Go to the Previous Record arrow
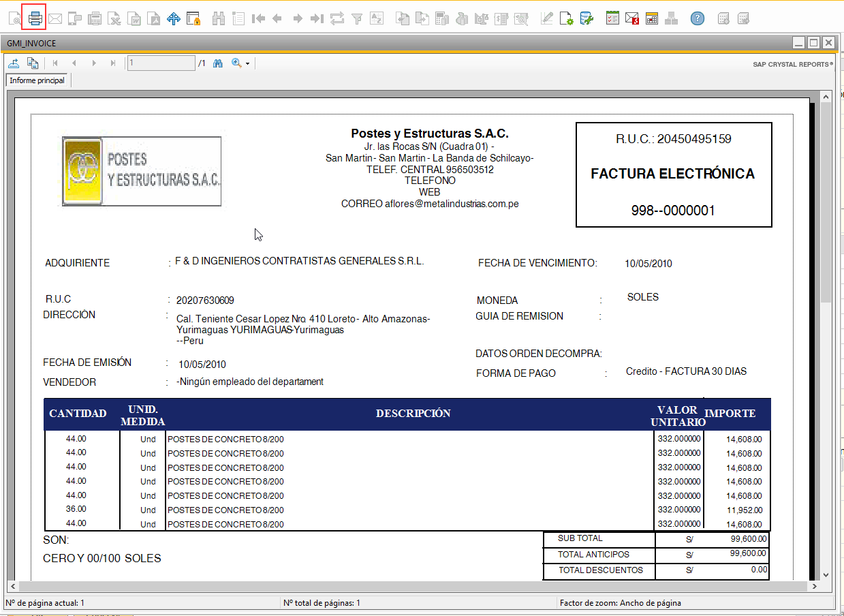This screenshot has width=844, height=616. tap(277, 18)
